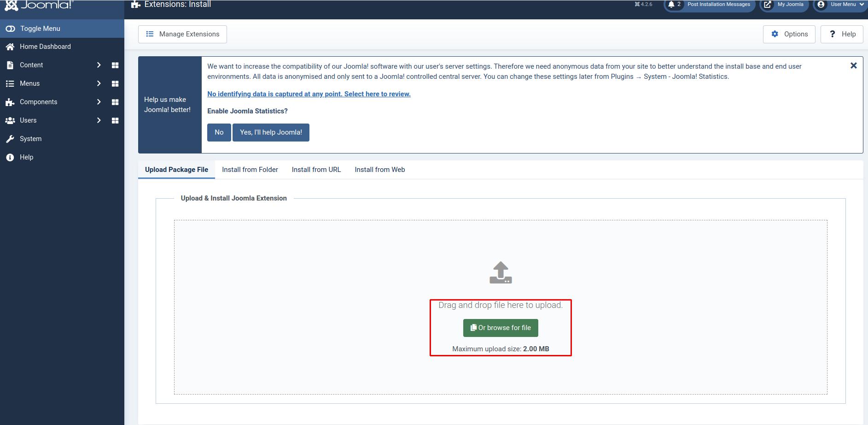Image resolution: width=868 pixels, height=425 pixels.
Task: Open the Components dashboard grid icon
Action: pos(115,102)
